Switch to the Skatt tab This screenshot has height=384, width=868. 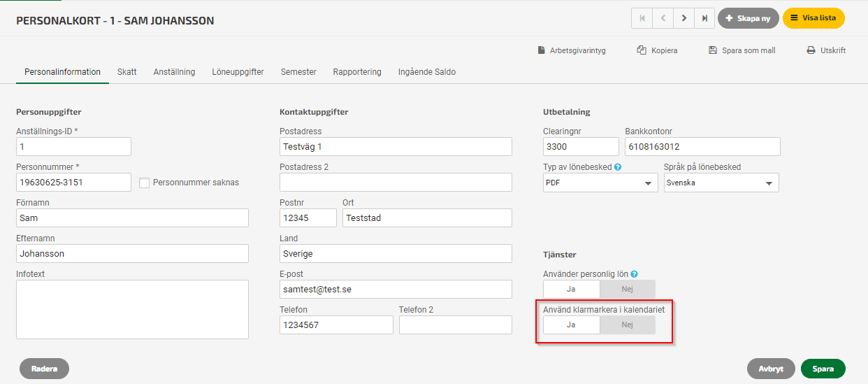127,72
